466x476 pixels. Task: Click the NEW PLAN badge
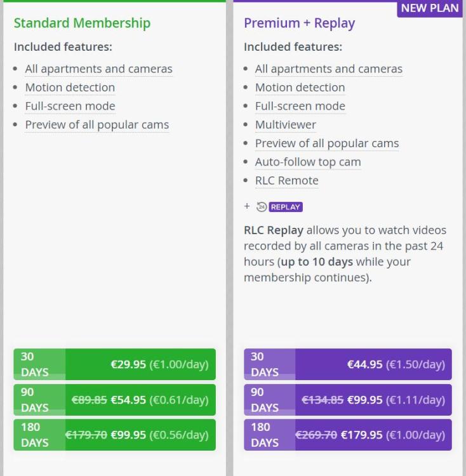[429, 8]
